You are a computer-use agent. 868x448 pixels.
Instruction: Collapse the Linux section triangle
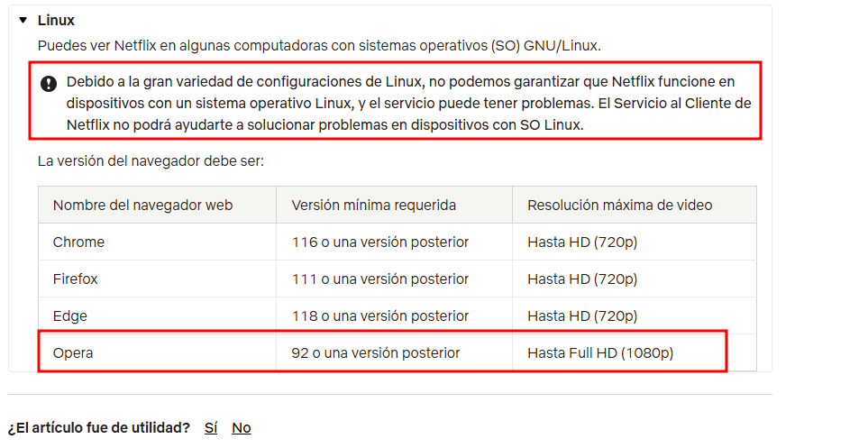pyautogui.click(x=23, y=21)
